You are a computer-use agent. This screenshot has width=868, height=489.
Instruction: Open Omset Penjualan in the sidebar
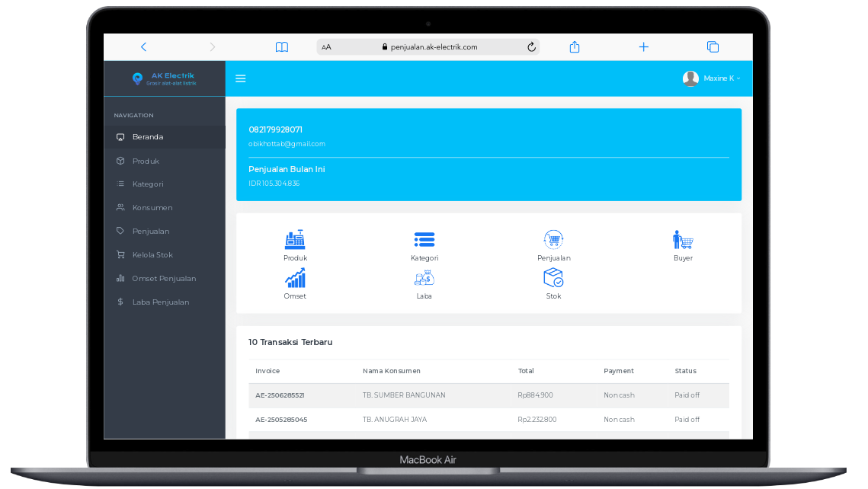[165, 279]
